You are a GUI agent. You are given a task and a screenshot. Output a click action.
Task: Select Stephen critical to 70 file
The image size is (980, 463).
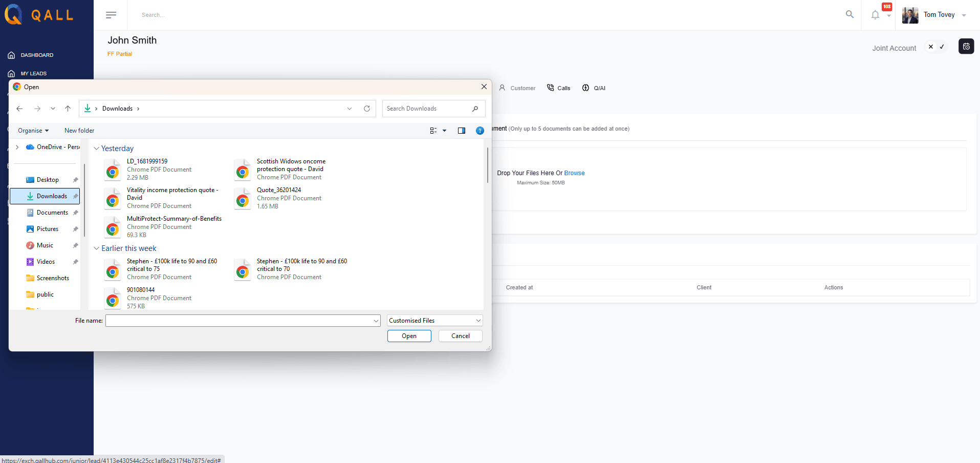tap(291, 269)
